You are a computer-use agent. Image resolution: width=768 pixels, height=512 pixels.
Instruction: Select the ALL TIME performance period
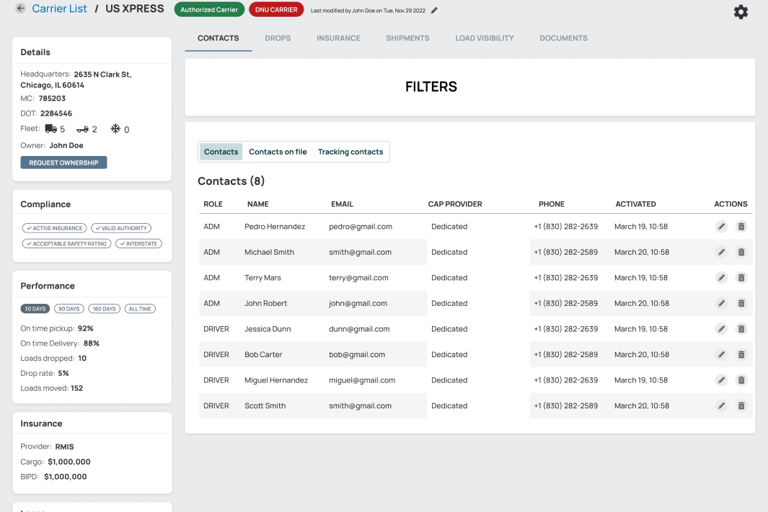coord(140,309)
